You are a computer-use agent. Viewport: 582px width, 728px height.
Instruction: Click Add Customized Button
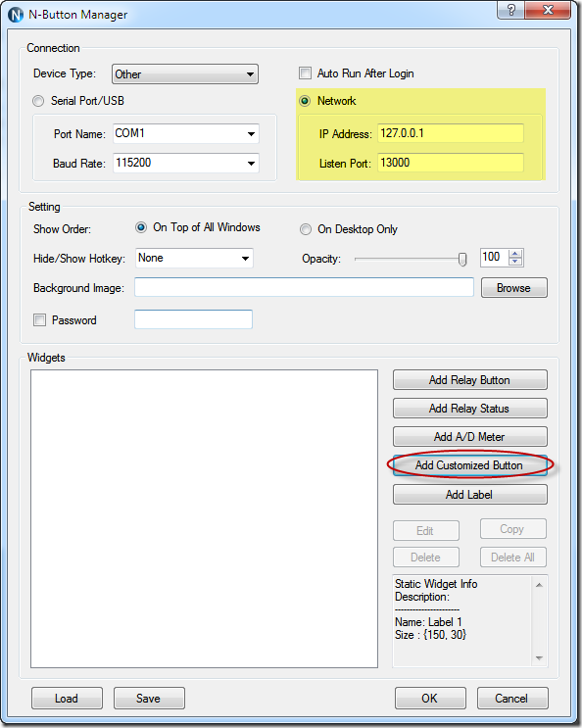[469, 465]
